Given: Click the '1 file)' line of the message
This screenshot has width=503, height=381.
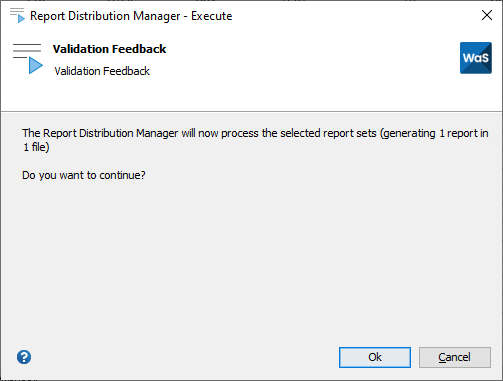Looking at the screenshot, I should point(36,147).
